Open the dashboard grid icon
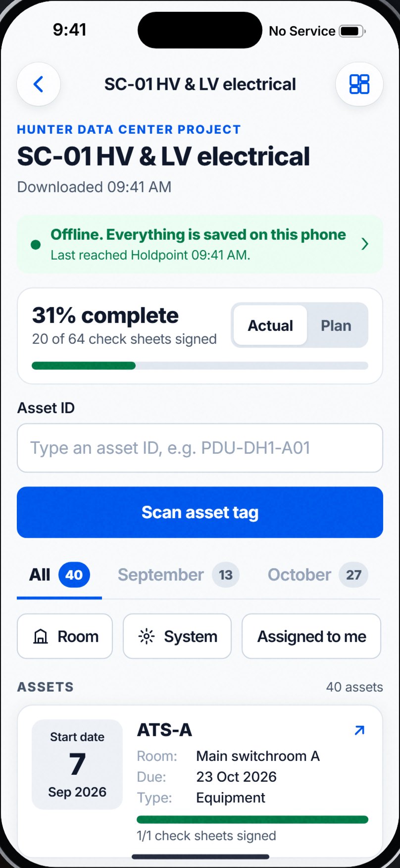The height and width of the screenshot is (868, 400). pyautogui.click(x=359, y=84)
